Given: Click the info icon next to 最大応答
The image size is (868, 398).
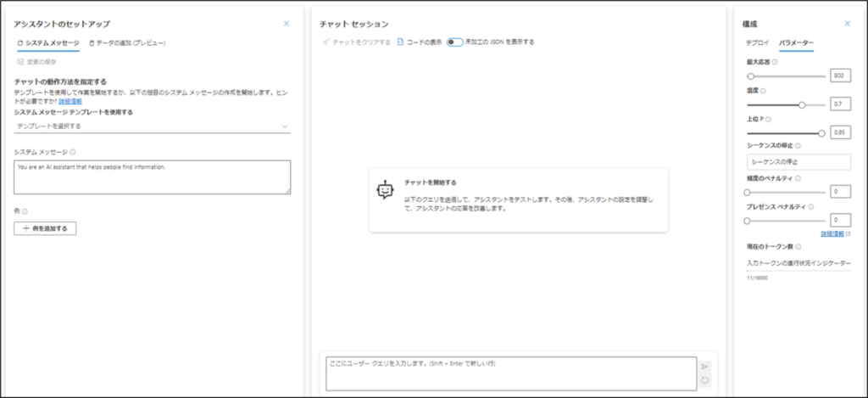Looking at the screenshot, I should (x=775, y=62).
